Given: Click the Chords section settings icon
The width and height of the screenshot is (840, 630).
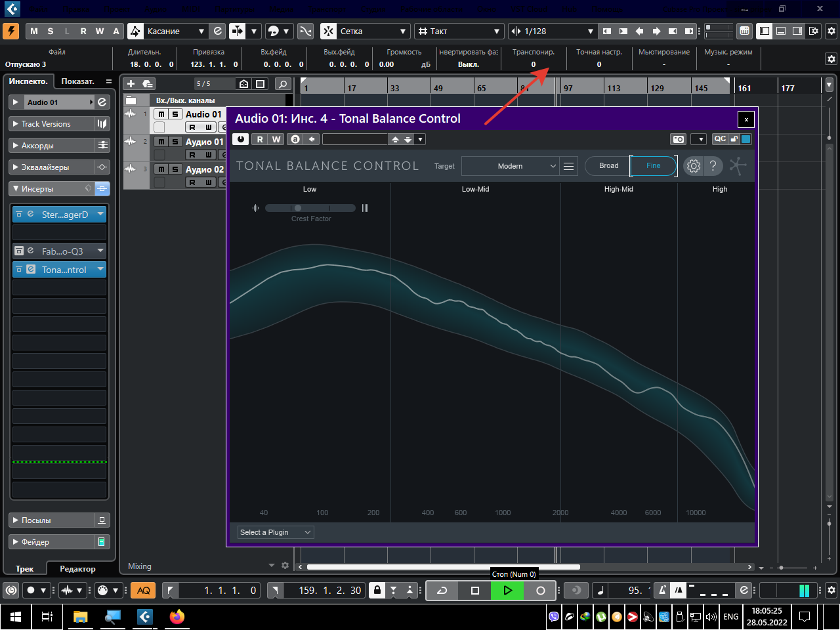Looking at the screenshot, I should pos(102,145).
